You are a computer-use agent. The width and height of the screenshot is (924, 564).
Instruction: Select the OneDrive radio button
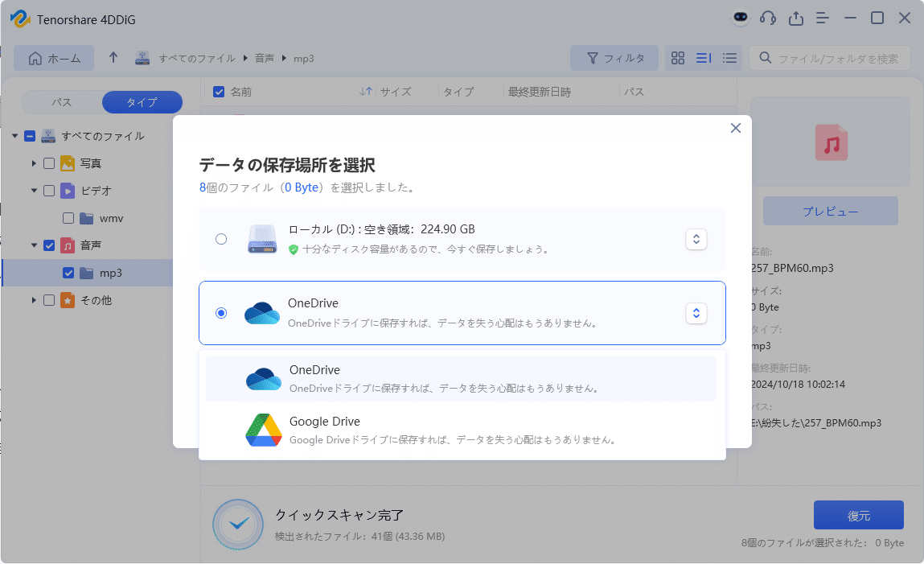[x=221, y=313]
